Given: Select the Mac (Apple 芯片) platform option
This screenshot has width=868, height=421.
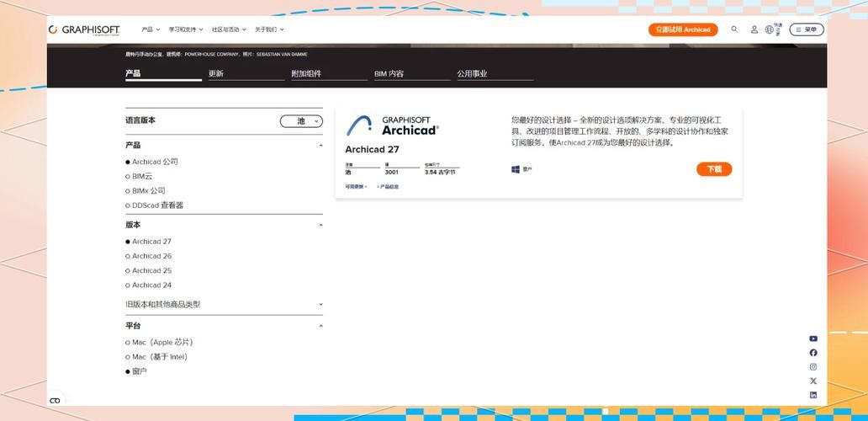Looking at the screenshot, I should click(160, 343).
